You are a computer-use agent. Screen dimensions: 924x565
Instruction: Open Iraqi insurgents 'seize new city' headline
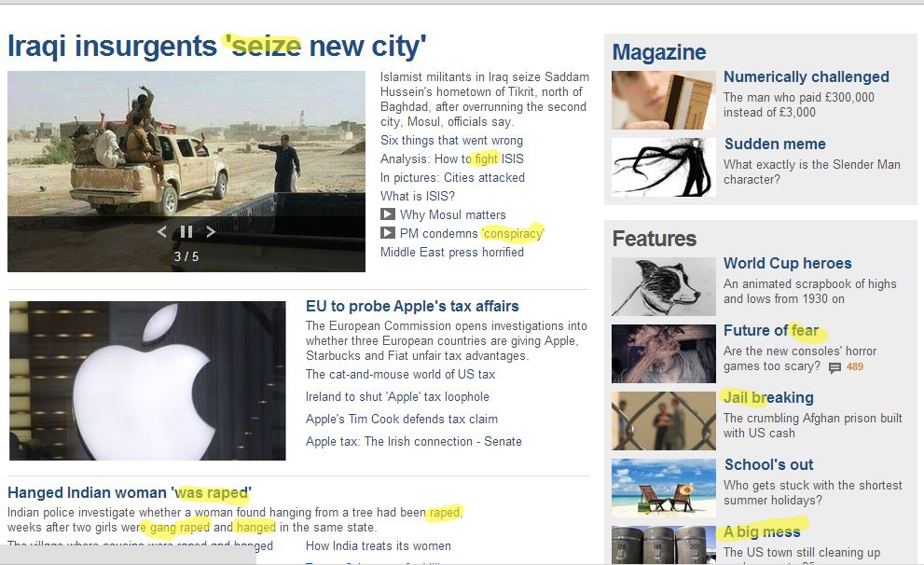(216, 46)
